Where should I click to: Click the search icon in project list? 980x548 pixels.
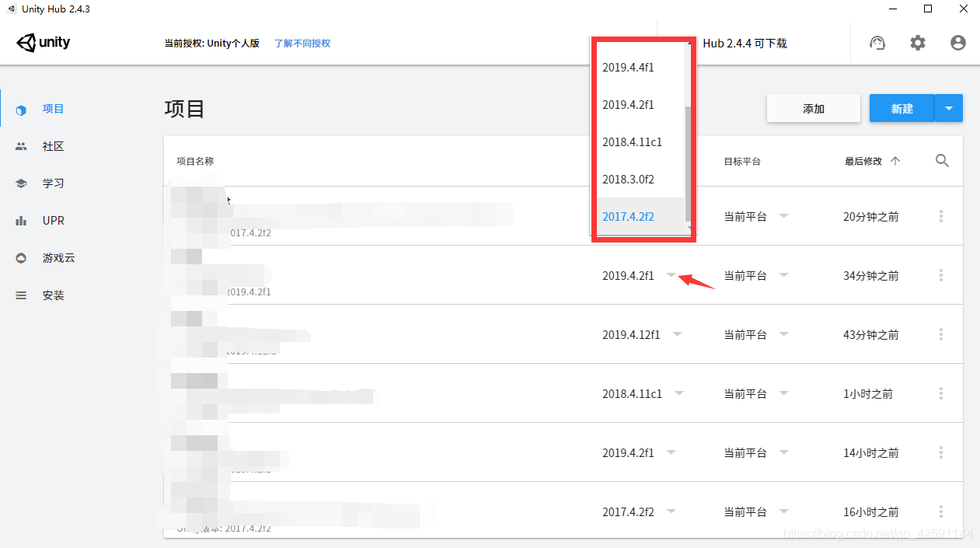pos(942,161)
